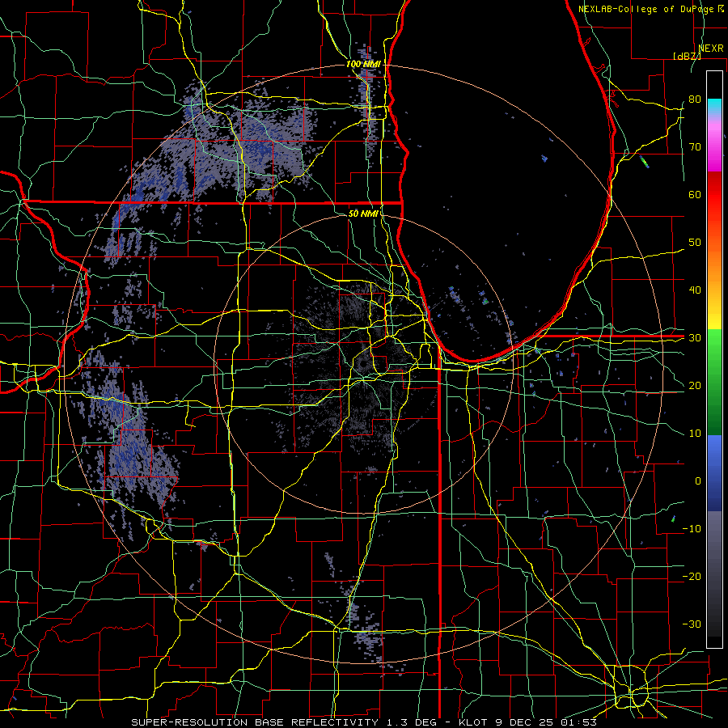
Task: Click the NEXR label above the scale
Action: 711,49
